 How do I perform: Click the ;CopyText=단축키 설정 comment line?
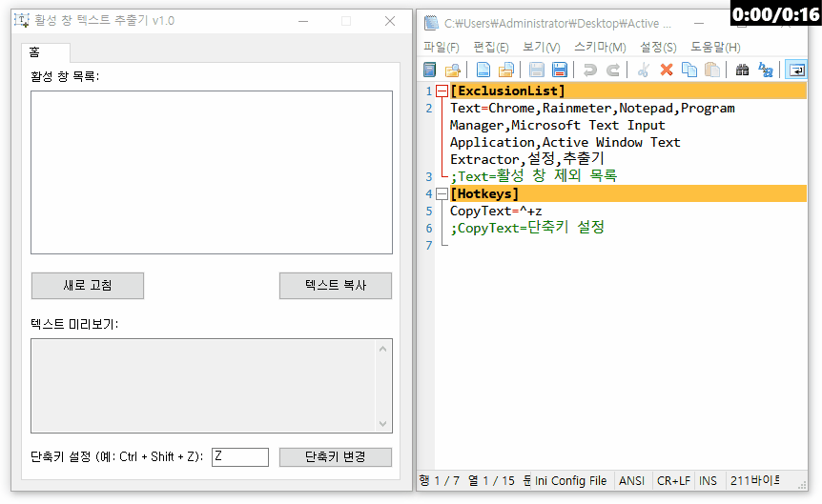tap(526, 228)
